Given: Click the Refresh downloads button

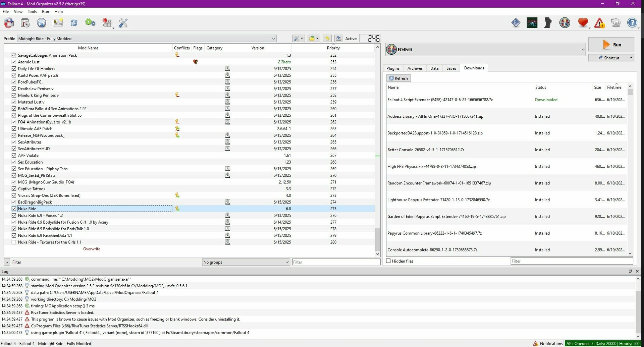Looking at the screenshot, I should (398, 78).
